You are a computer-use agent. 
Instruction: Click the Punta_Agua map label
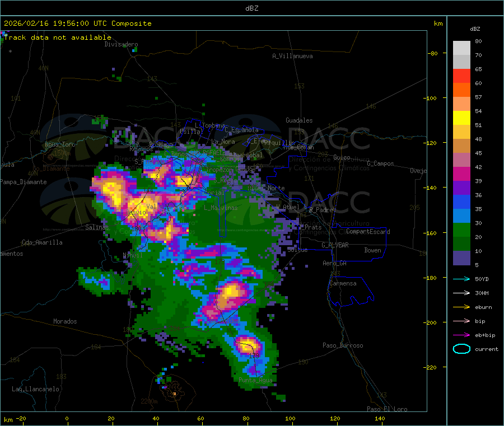click(x=255, y=381)
